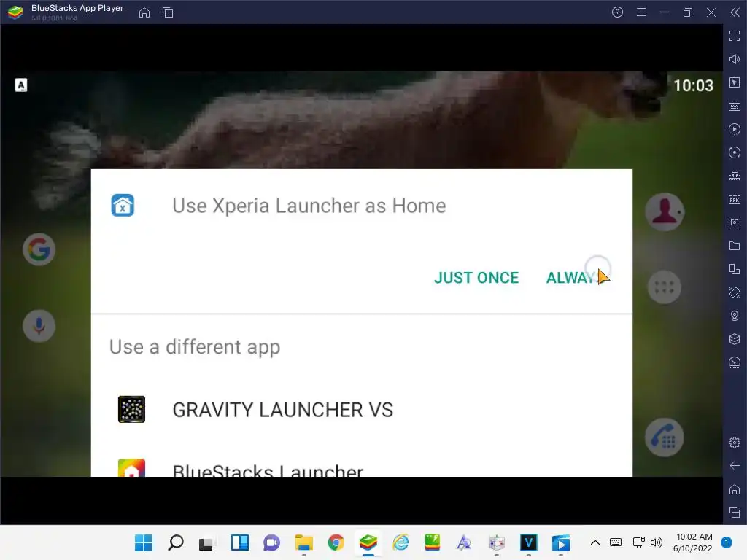Open the multi-instance tabs icon in title bar
The width and height of the screenshot is (747, 560).
[x=168, y=12]
